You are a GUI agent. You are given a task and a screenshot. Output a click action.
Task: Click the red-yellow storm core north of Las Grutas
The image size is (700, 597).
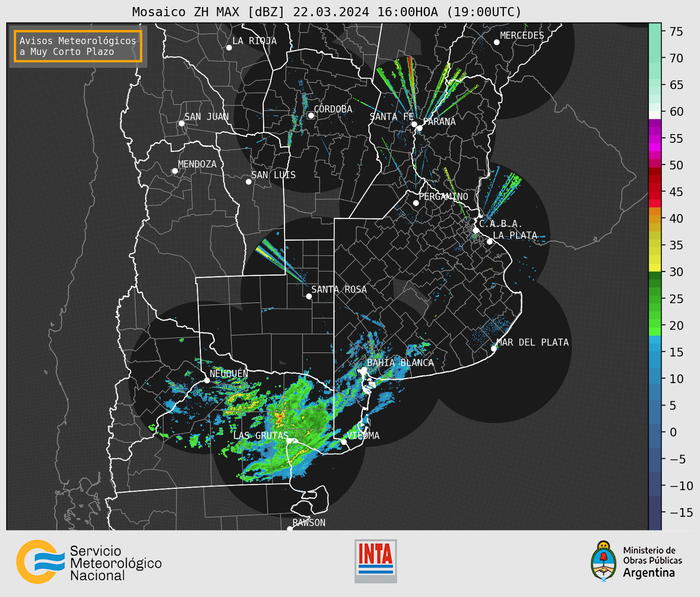pyautogui.click(x=280, y=418)
